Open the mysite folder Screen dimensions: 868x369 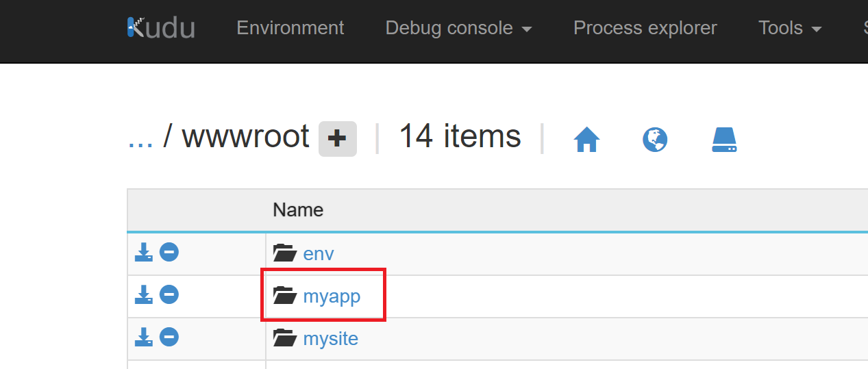click(x=330, y=339)
